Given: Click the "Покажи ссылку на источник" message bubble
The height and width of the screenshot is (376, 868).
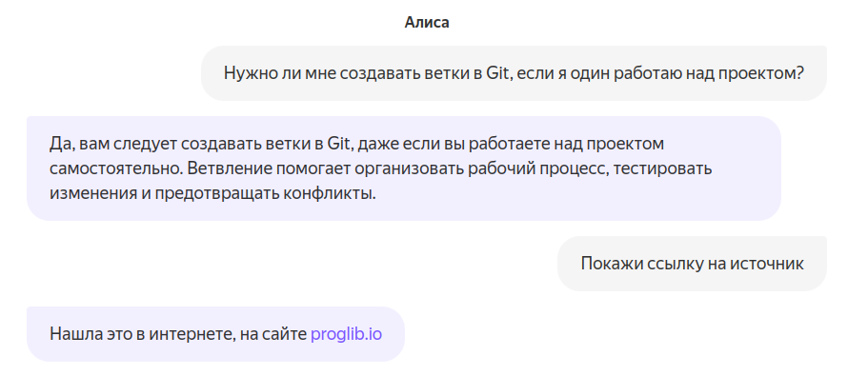Looking at the screenshot, I should pos(692,264).
